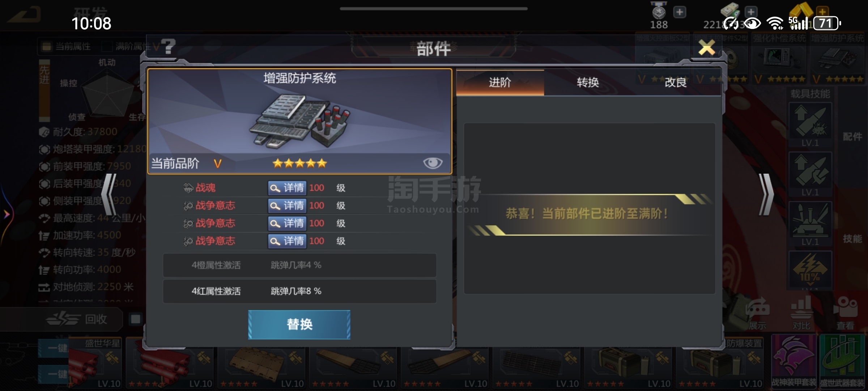Toggle the eye preview icon on part card

433,163
